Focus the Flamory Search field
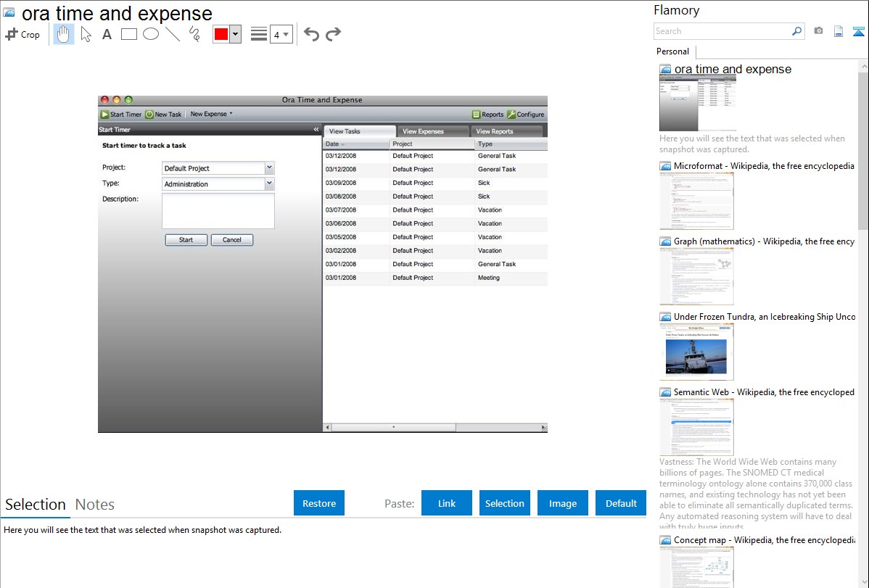Screen dimensions: 869x588 [x=722, y=31]
